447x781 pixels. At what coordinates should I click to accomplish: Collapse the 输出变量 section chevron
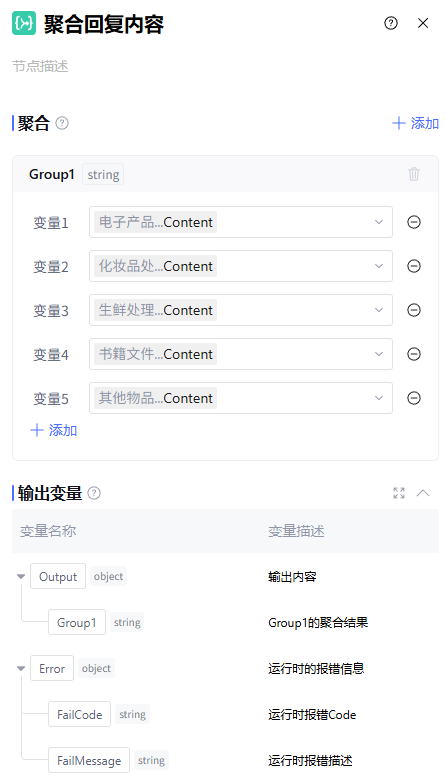click(x=423, y=493)
